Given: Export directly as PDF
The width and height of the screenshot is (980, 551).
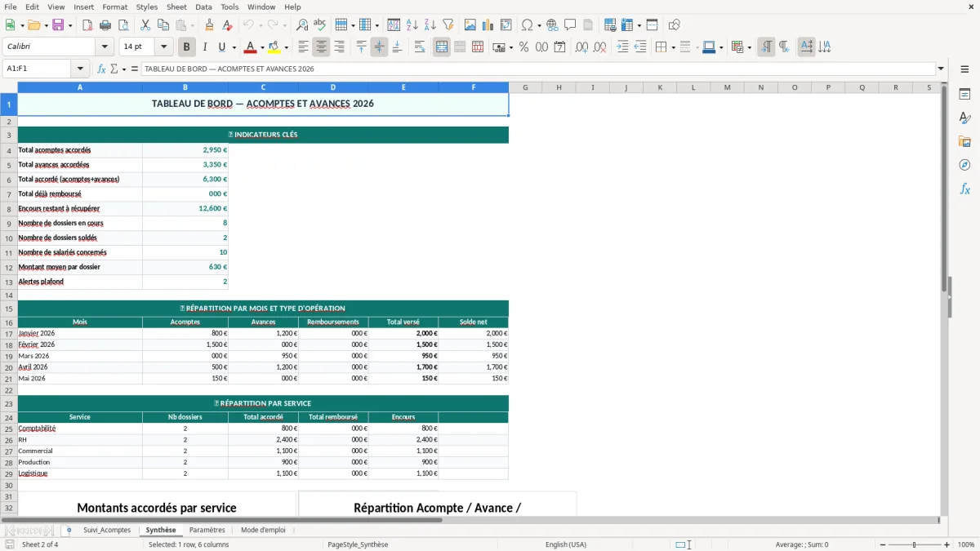Looking at the screenshot, I should pos(88,25).
